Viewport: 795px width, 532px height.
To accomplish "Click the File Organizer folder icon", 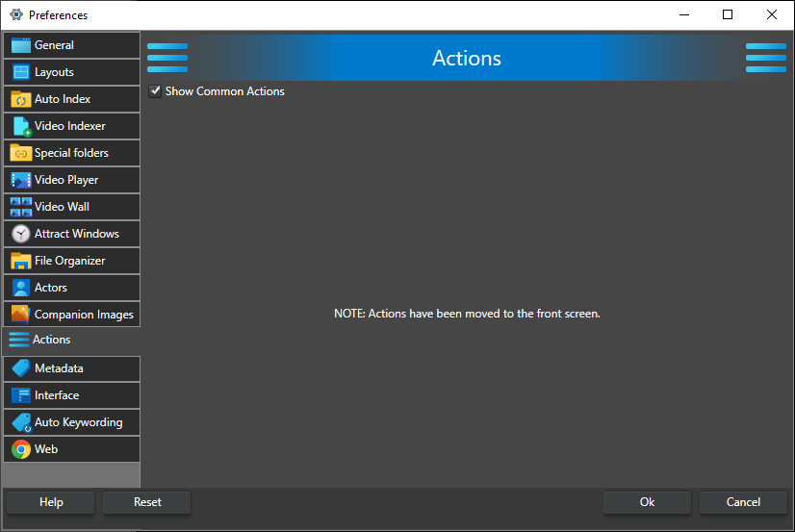I will click(20, 261).
